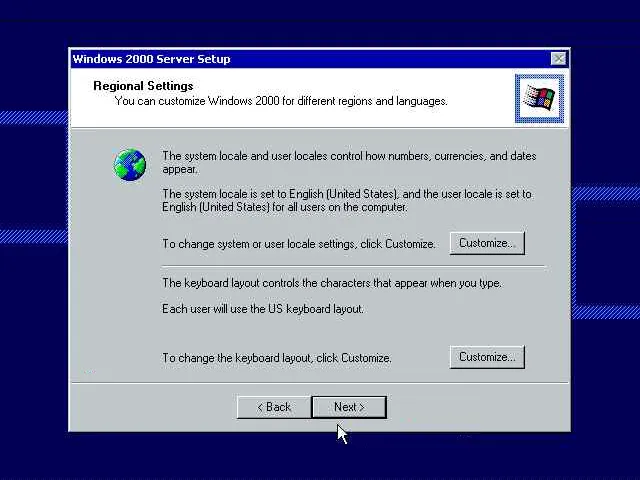
Task: Click text 'Each user will use the US keyboard layout.'
Action: tap(263, 309)
